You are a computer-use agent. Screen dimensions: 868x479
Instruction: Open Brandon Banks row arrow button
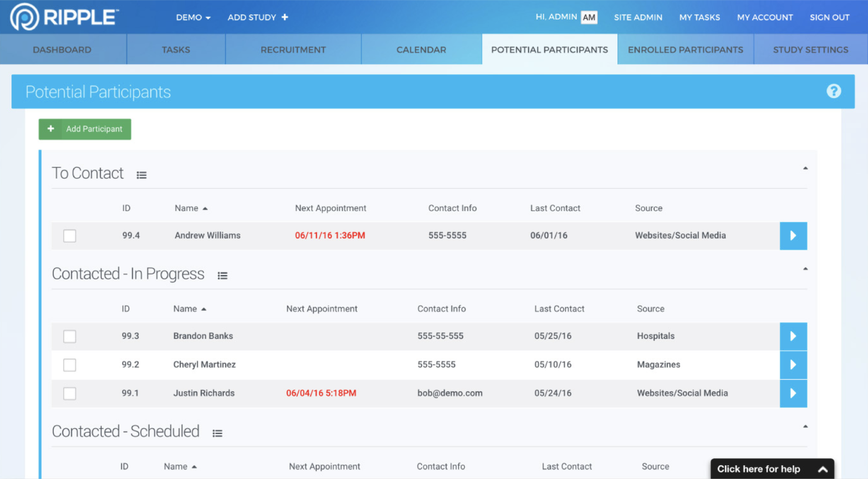tap(793, 336)
